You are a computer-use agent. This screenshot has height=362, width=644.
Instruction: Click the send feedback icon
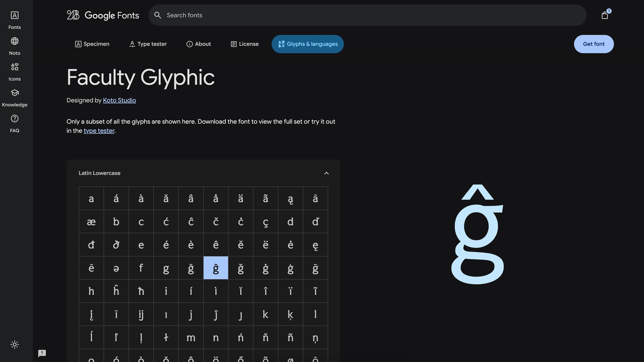42,353
